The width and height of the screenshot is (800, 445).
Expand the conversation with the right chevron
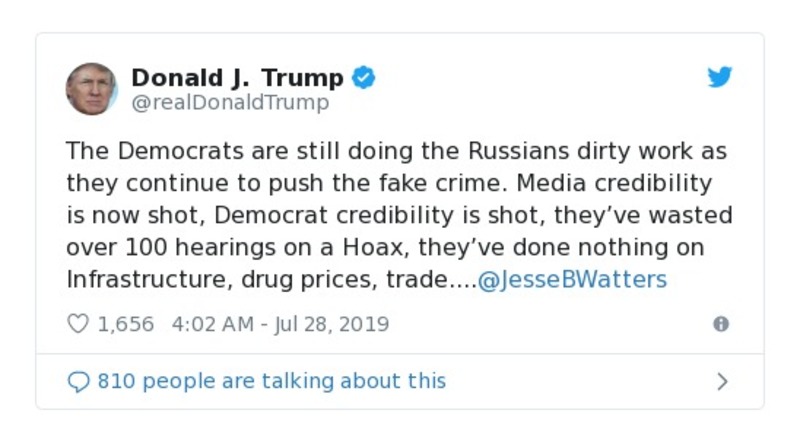[722, 381]
